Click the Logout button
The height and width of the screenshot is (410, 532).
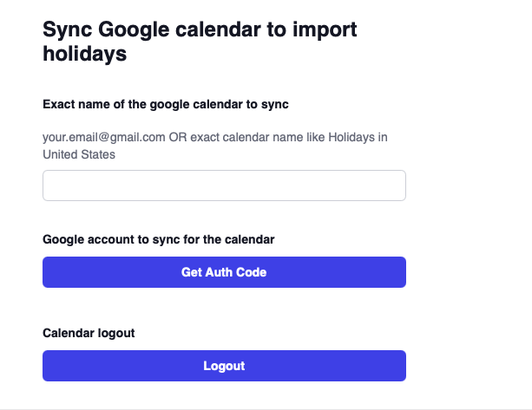click(224, 366)
